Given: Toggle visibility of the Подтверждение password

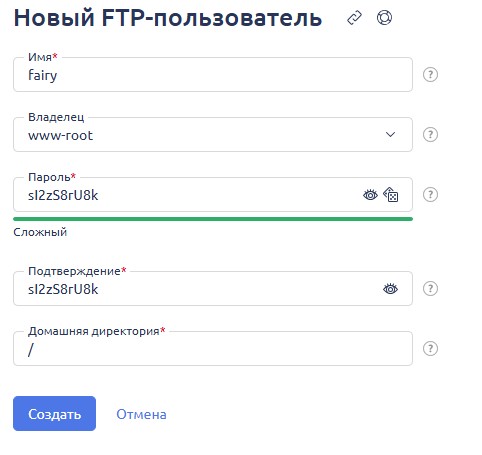Looking at the screenshot, I should coord(390,289).
